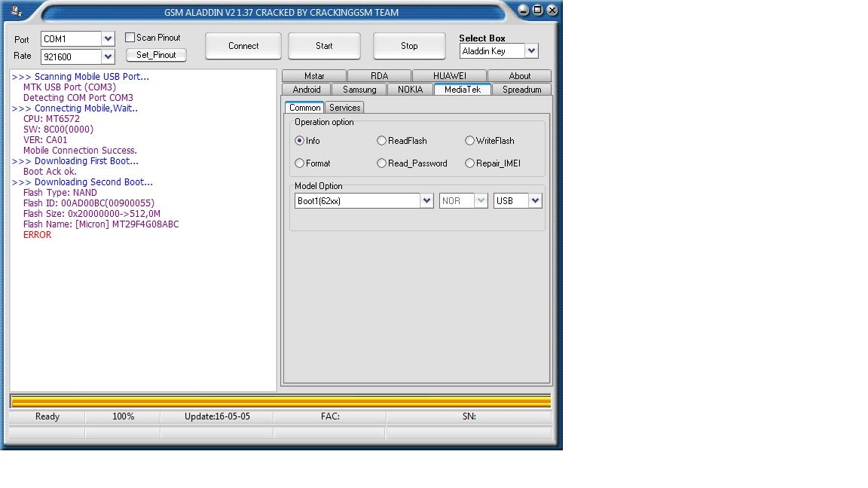Open the disabled NOR flash-type dropdown
868x488 pixels.
(481, 200)
